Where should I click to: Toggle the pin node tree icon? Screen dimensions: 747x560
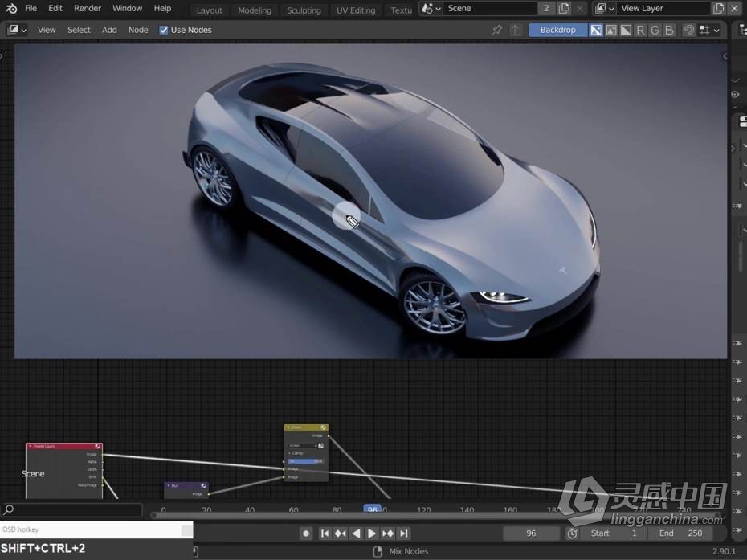496,30
